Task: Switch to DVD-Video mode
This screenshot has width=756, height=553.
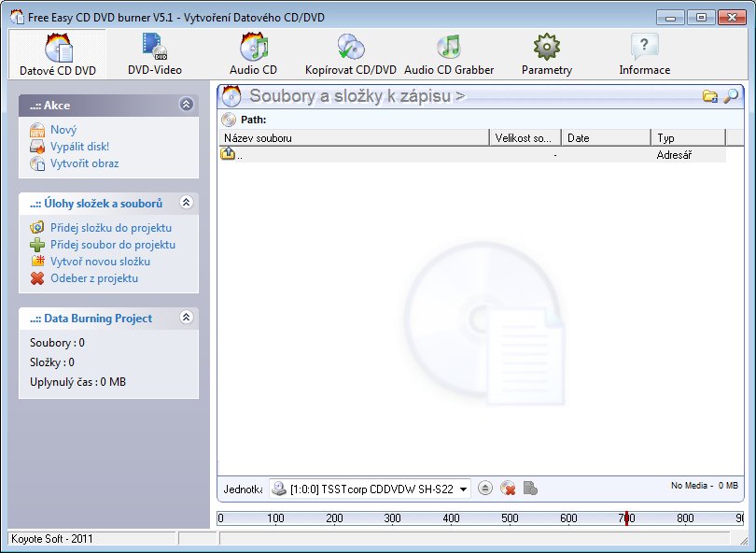Action: tap(154, 54)
